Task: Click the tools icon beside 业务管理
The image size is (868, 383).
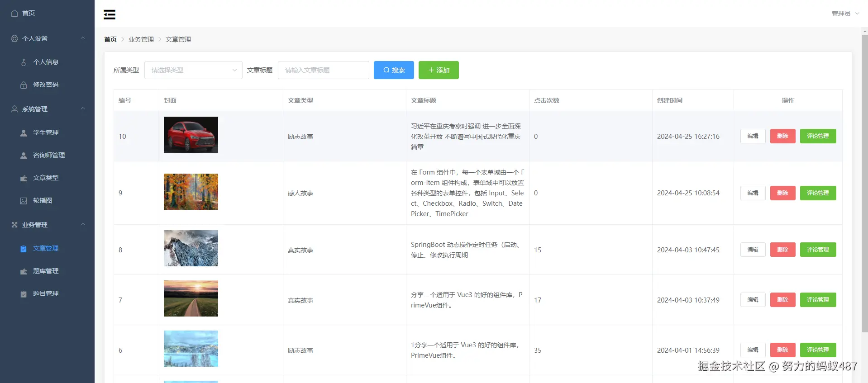Action: pos(14,225)
